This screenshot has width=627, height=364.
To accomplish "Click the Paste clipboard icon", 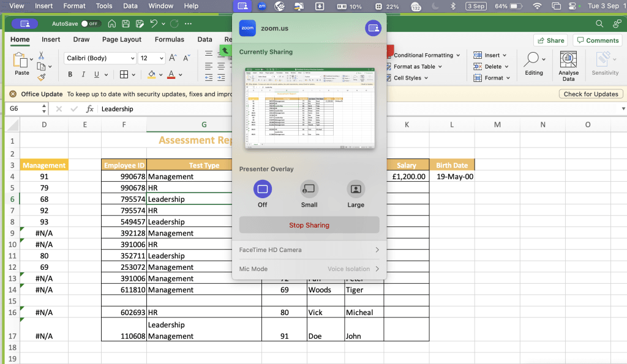I will pyautogui.click(x=19, y=61).
